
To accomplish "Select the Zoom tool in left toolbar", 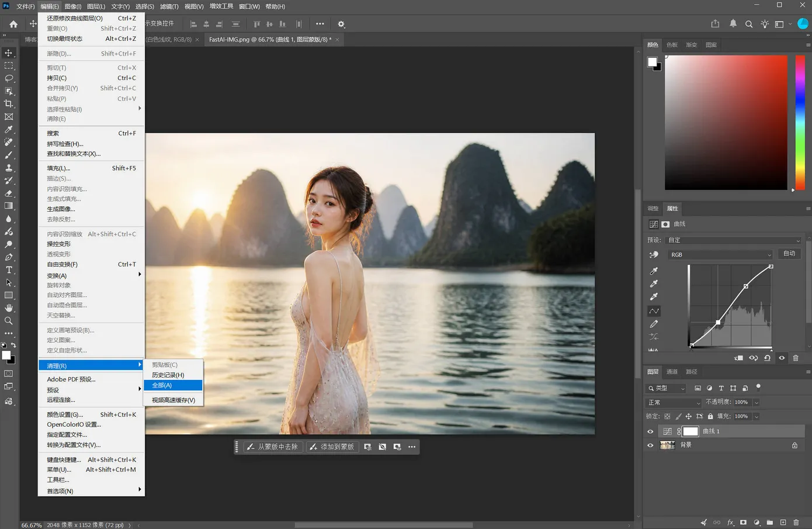I will [9, 321].
